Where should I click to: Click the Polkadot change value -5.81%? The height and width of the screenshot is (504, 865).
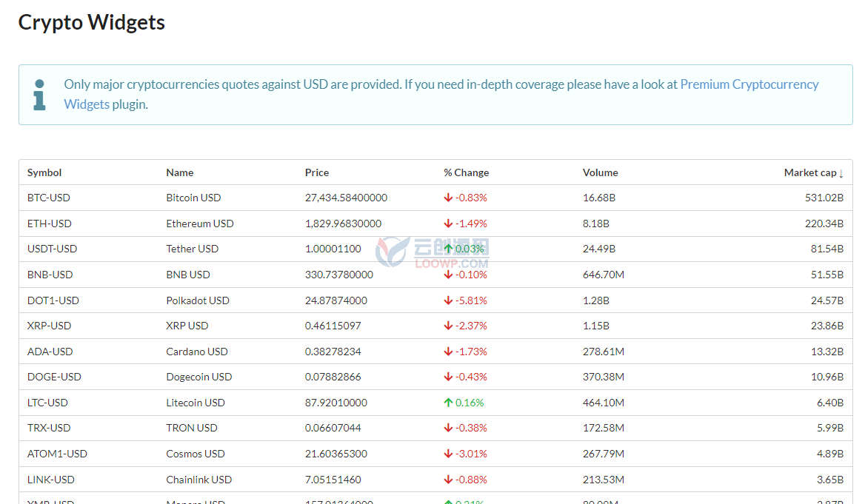(471, 300)
